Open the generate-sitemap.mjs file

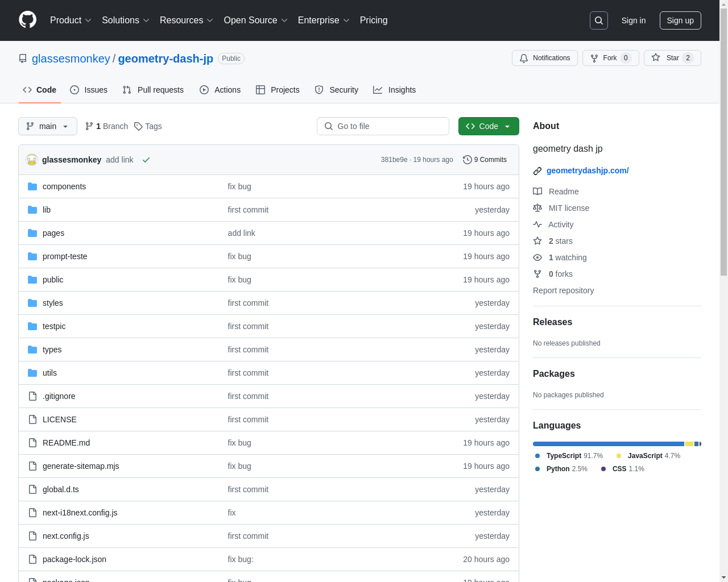pyautogui.click(x=81, y=466)
